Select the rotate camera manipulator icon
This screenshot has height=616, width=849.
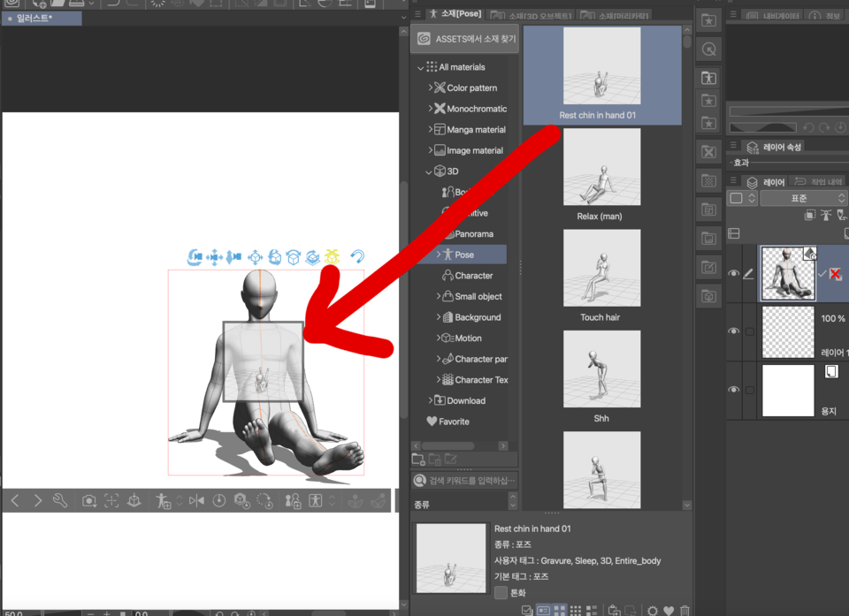point(195,256)
